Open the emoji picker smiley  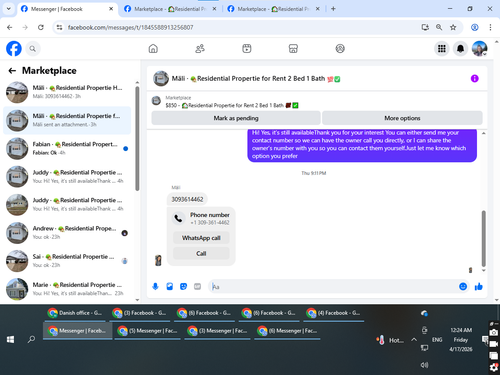click(x=463, y=286)
